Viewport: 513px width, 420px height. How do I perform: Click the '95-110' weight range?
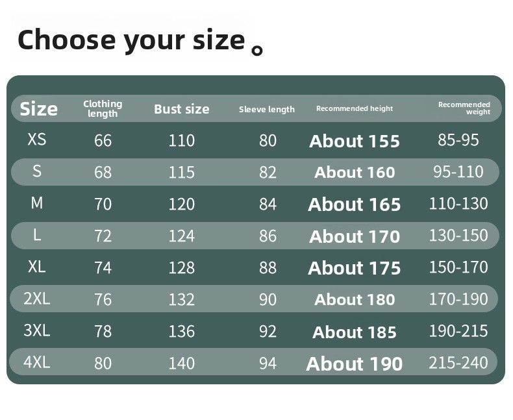pos(458,171)
